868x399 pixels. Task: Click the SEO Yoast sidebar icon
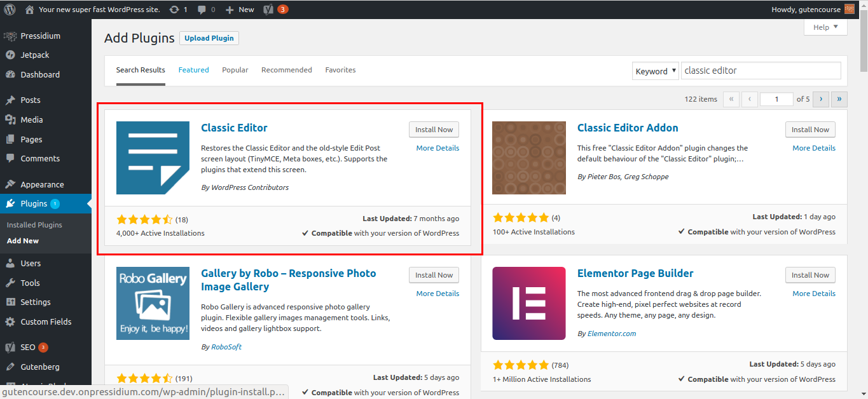click(10, 348)
